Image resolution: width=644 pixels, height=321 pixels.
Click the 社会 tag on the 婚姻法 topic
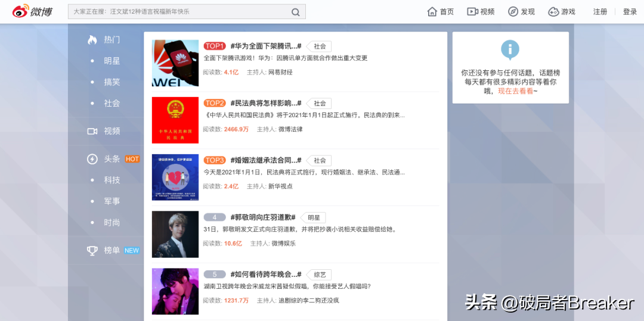tap(319, 160)
